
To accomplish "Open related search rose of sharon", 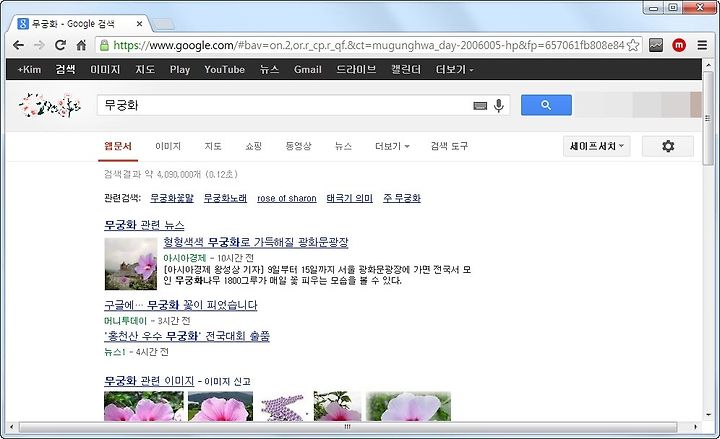I will click(287, 198).
